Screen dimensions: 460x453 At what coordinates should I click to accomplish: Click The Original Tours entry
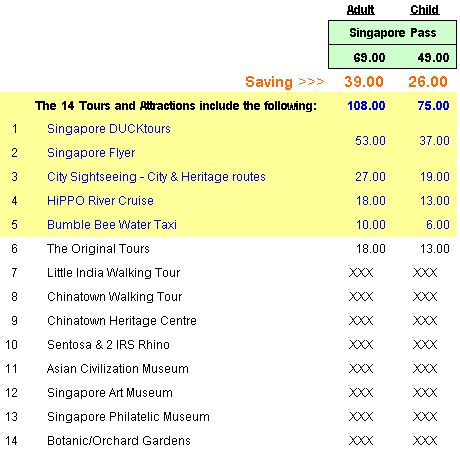98,249
